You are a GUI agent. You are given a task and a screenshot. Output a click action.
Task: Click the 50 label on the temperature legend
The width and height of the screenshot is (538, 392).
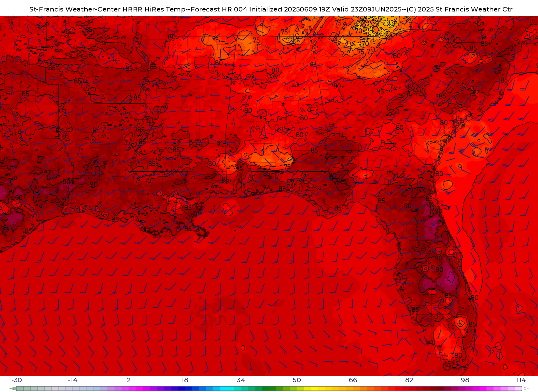point(297,380)
